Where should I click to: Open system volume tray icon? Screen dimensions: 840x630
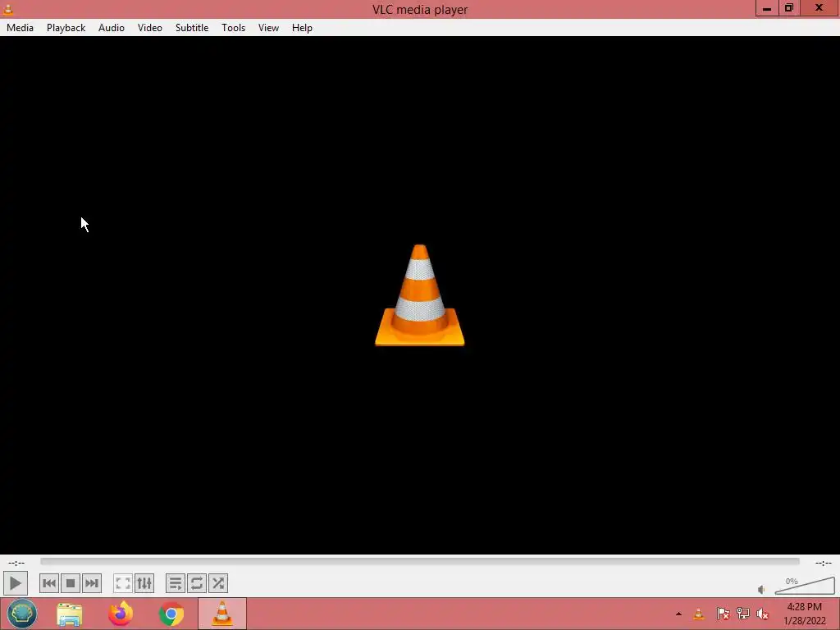pos(763,614)
